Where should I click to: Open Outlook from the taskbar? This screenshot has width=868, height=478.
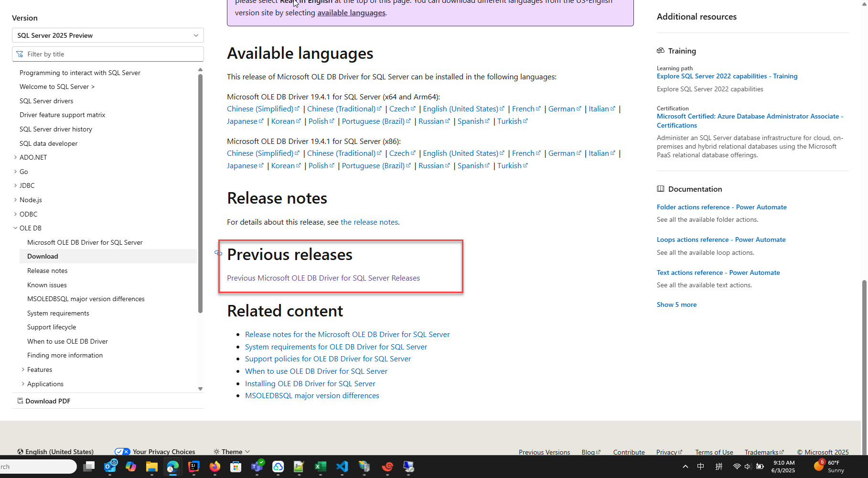point(110,467)
